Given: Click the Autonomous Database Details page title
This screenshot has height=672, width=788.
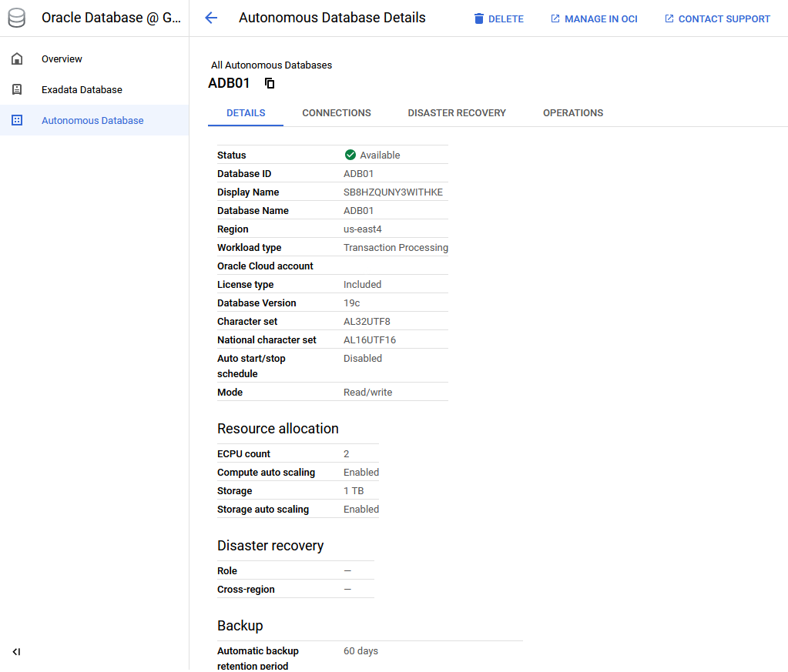Looking at the screenshot, I should (332, 18).
